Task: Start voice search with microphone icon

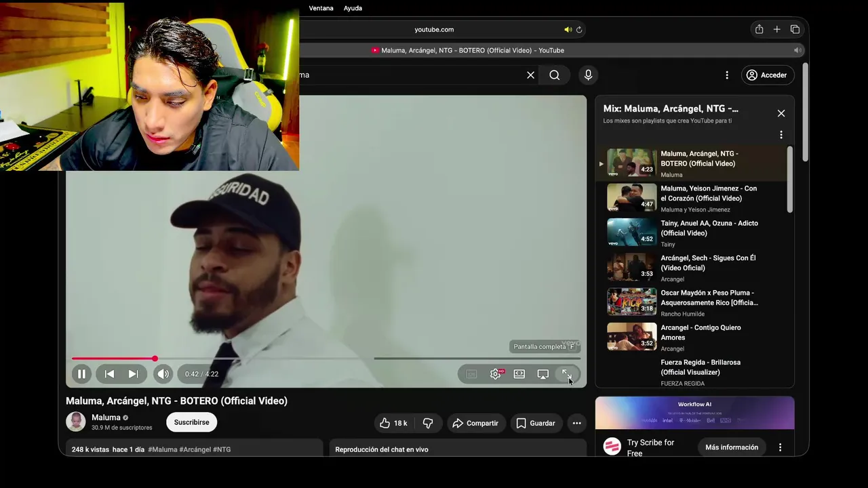Action: click(x=589, y=75)
